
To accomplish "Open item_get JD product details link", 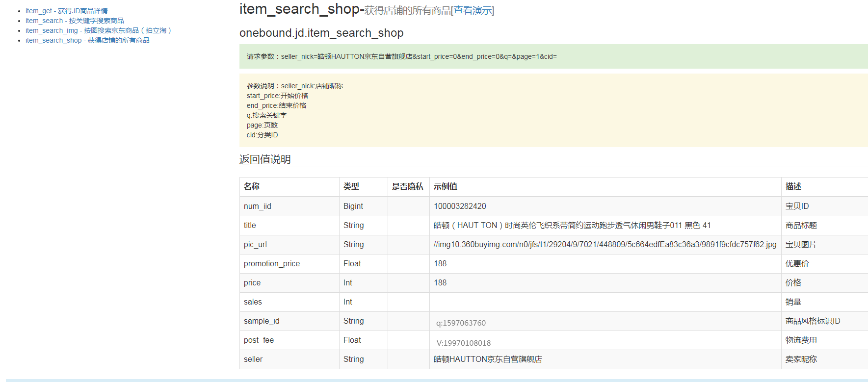I will point(67,11).
